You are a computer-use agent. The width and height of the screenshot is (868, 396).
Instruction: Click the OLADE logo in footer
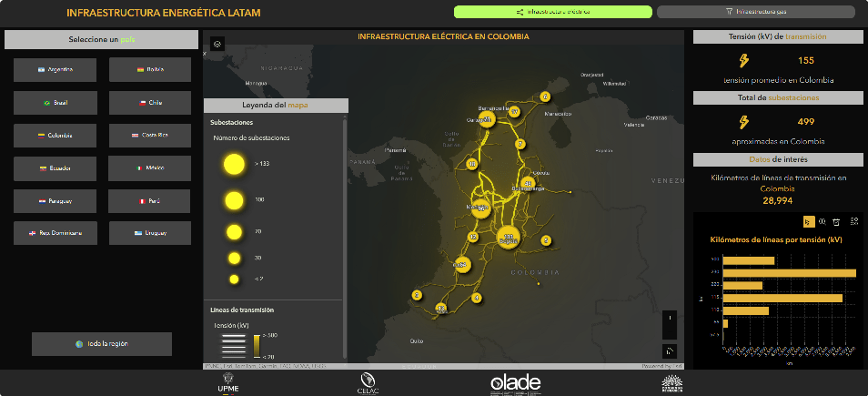(x=515, y=382)
